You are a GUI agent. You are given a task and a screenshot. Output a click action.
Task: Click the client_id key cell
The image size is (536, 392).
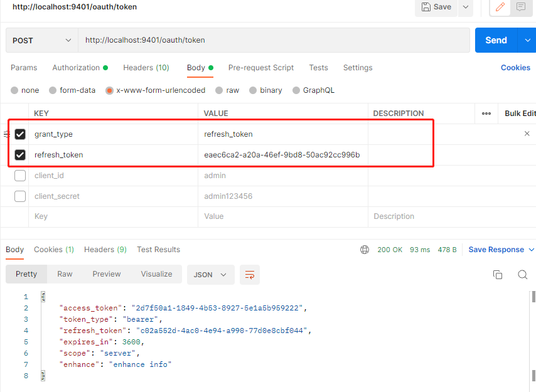[113, 176]
